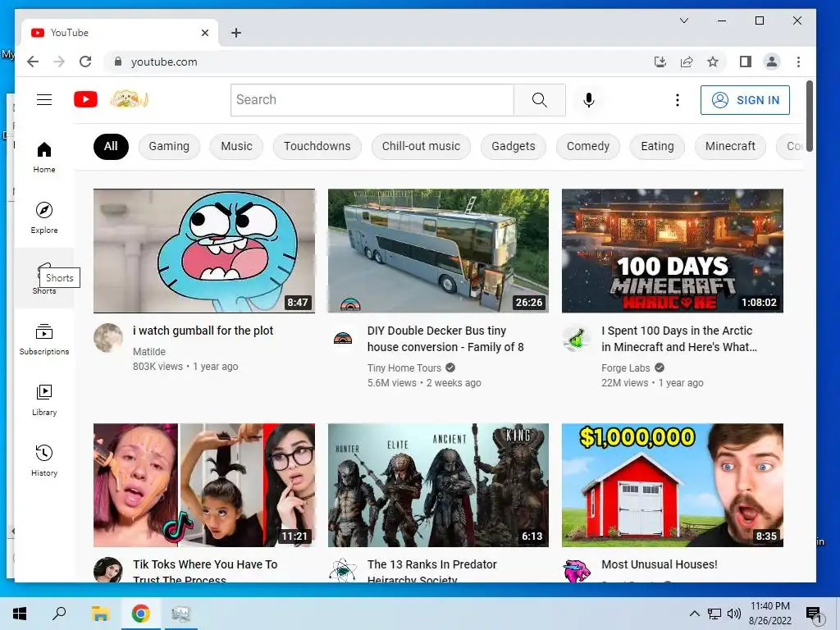Screen dimensions: 840x630
Task: Click the install app icon in address bar
Action: tap(660, 62)
